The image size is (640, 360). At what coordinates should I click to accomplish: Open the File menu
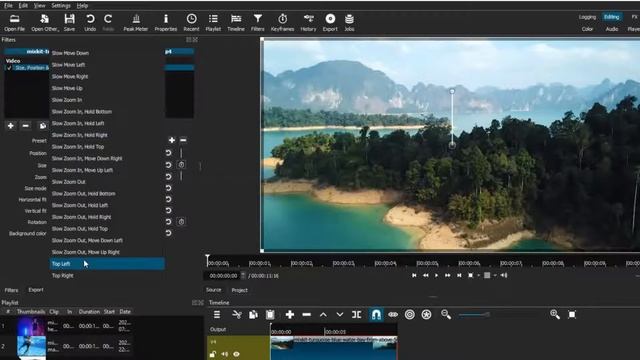coord(8,6)
